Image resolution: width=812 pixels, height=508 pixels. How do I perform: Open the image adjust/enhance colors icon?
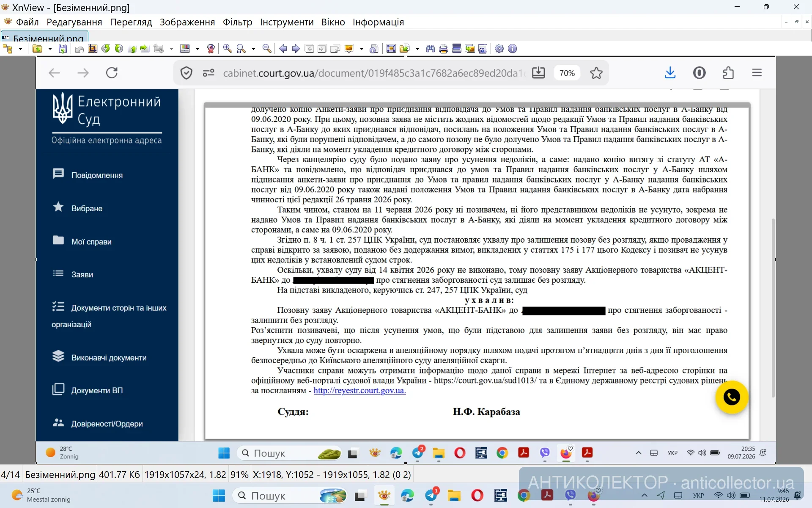185,49
